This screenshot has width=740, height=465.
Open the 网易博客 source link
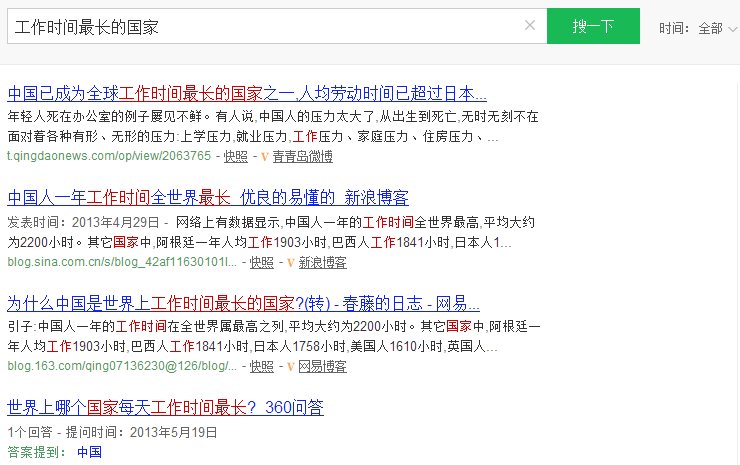pos(323,366)
